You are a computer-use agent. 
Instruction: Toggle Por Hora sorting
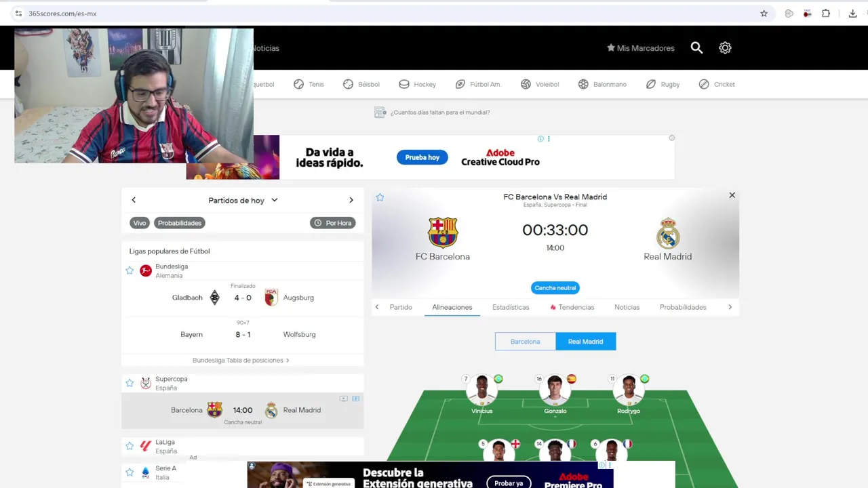coord(333,223)
